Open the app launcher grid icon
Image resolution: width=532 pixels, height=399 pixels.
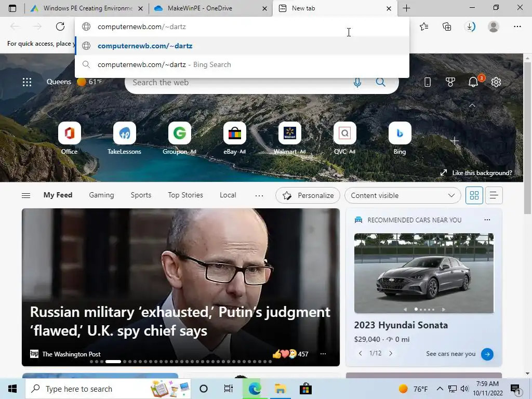pos(27,82)
